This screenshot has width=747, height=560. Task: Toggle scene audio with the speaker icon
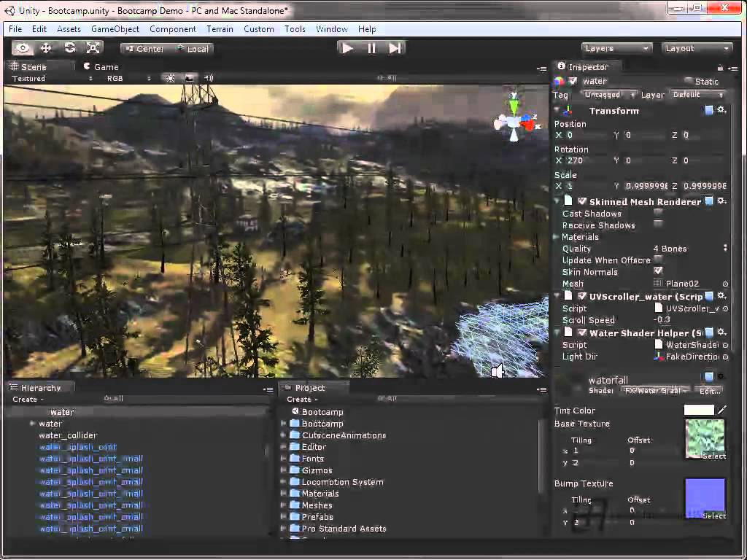coord(208,77)
